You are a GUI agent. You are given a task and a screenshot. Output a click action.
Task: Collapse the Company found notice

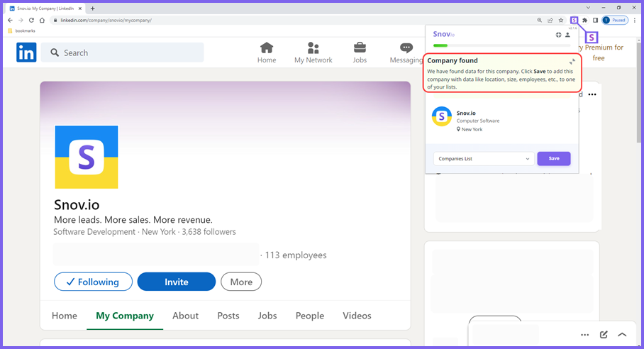coord(572,62)
